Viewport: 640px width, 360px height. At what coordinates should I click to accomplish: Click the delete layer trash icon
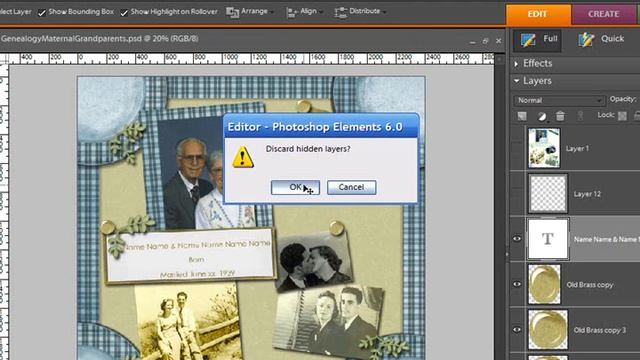(560, 116)
